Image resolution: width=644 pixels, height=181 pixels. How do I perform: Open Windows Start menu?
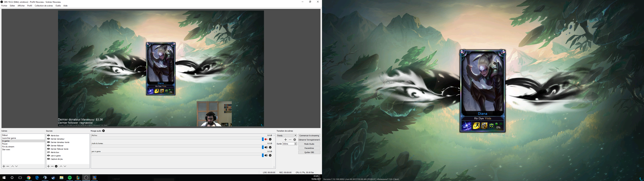point(4,178)
